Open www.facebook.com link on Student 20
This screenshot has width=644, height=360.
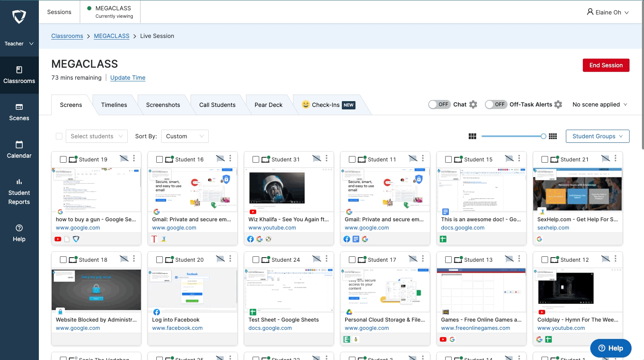(x=177, y=328)
